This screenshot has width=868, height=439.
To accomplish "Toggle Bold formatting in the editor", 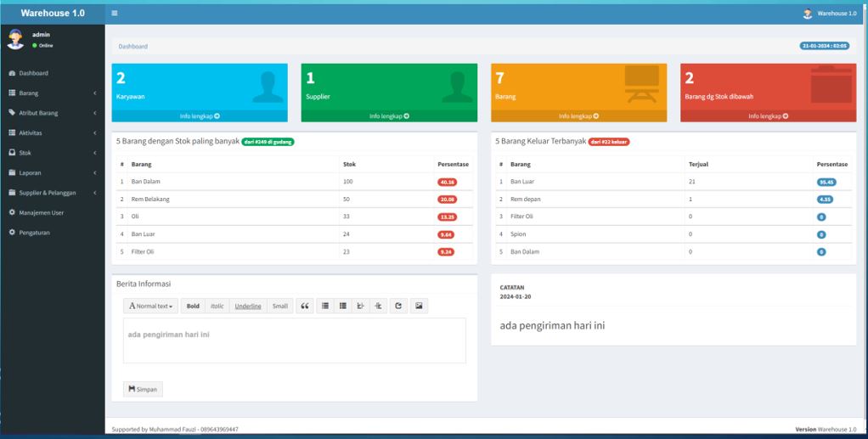I will pyautogui.click(x=193, y=306).
